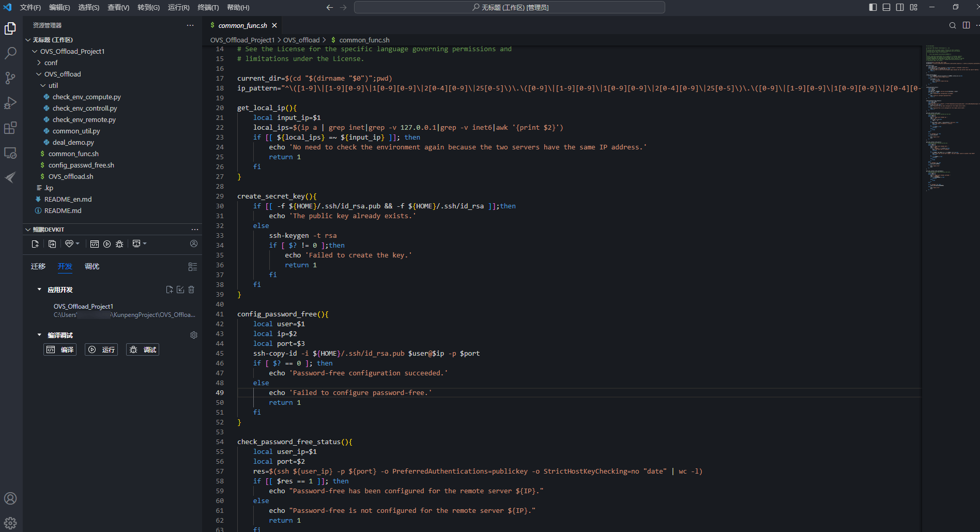
Task: Open Explorer panel more actions ellipsis
Action: (x=190, y=25)
